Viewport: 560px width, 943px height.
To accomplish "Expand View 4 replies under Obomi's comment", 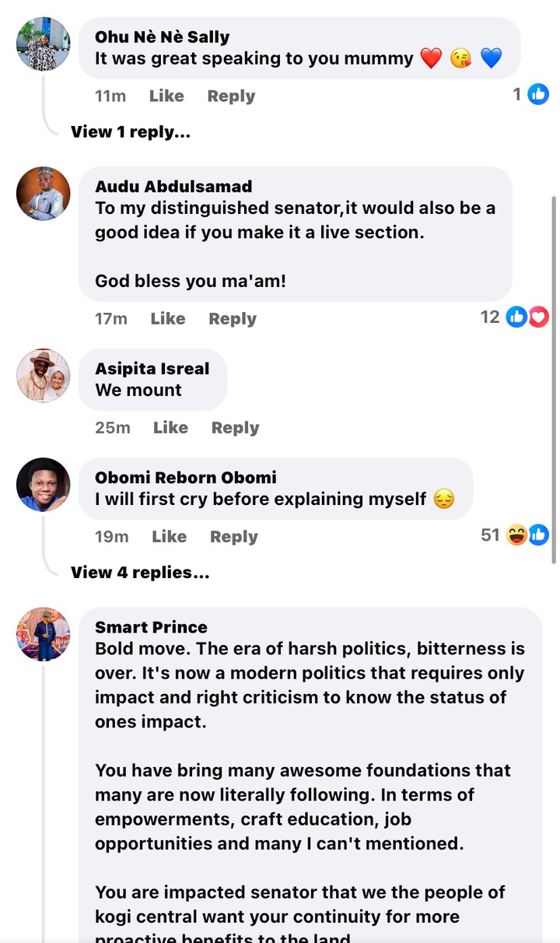I will 140,572.
